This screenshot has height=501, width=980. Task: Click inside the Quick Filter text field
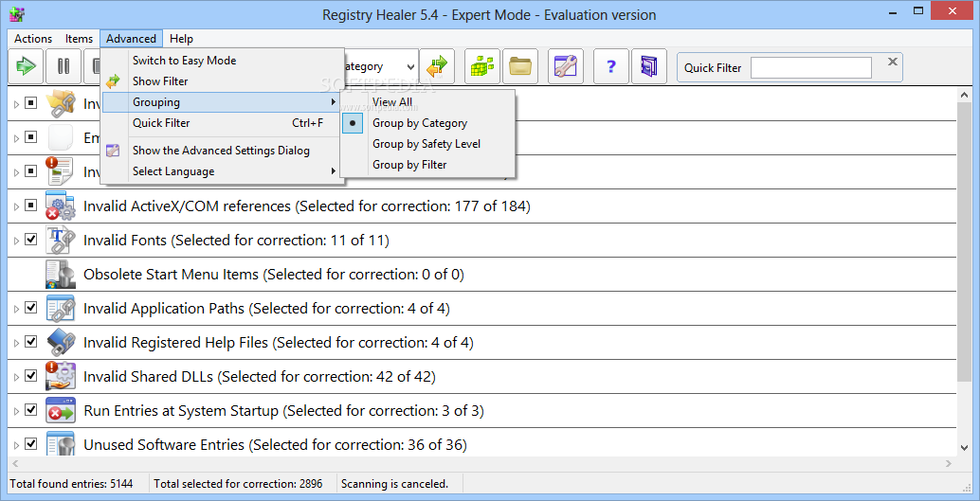811,67
